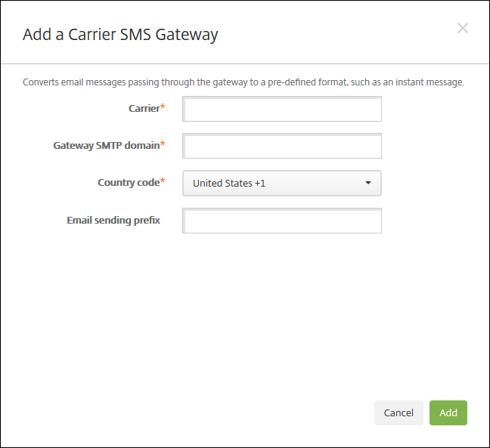
Task: Click the Carrier field label
Action: tap(144, 108)
